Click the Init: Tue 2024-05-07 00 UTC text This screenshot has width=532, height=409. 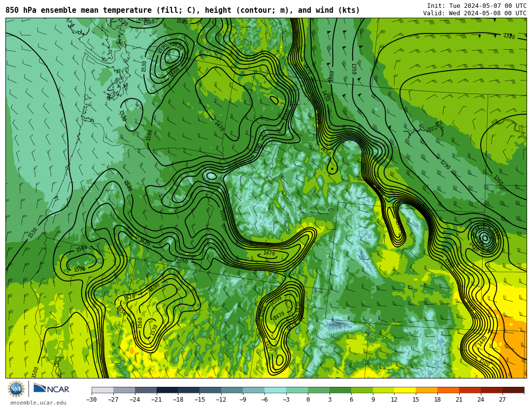tap(477, 6)
